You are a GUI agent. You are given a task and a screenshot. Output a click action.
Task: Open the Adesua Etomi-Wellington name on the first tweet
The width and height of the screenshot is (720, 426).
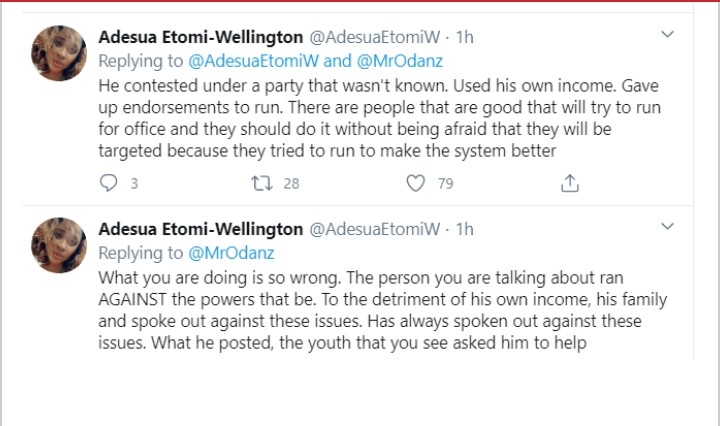tap(200, 37)
